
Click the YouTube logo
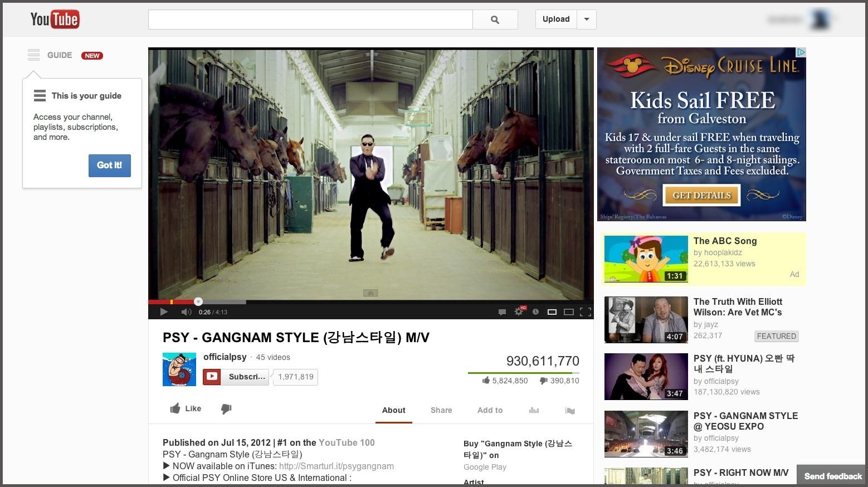click(54, 18)
